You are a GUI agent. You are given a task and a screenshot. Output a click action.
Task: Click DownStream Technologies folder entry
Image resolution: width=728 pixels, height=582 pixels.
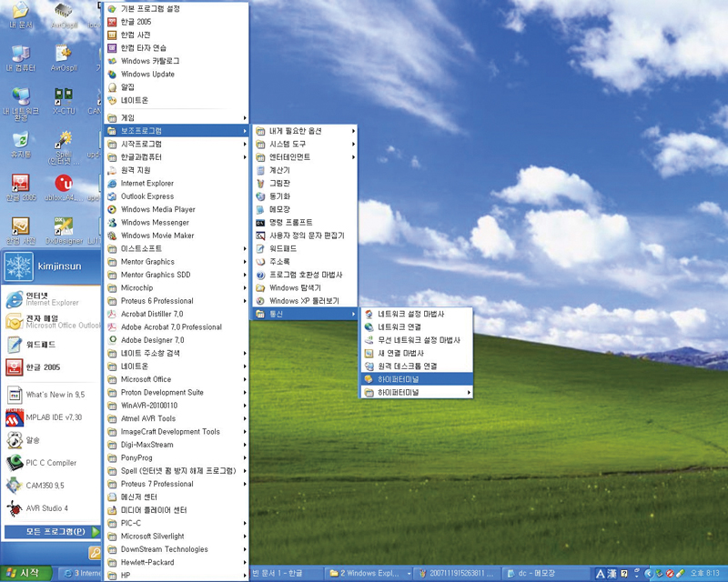[177, 549]
